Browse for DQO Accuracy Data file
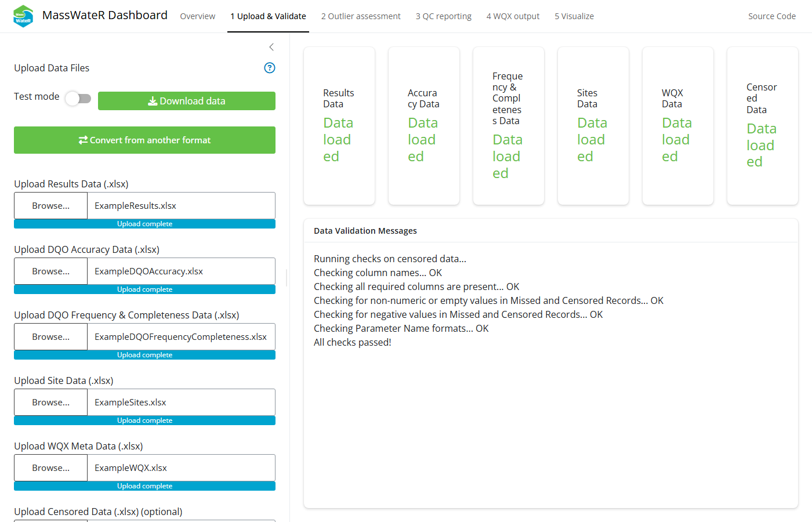The image size is (812, 522). coord(50,271)
